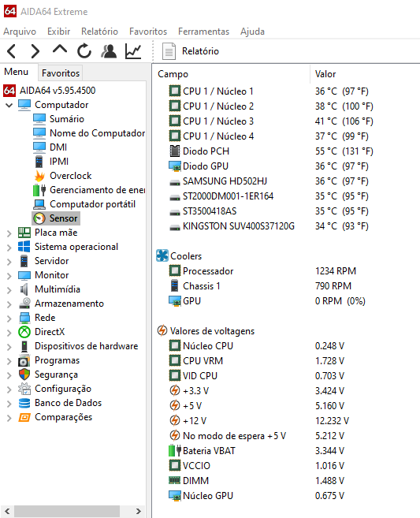Open the Arquivo menu
This screenshot has height=518, width=420.
tap(20, 32)
